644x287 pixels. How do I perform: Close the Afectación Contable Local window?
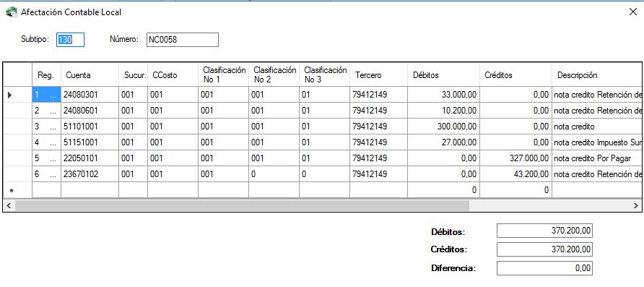coord(633,12)
